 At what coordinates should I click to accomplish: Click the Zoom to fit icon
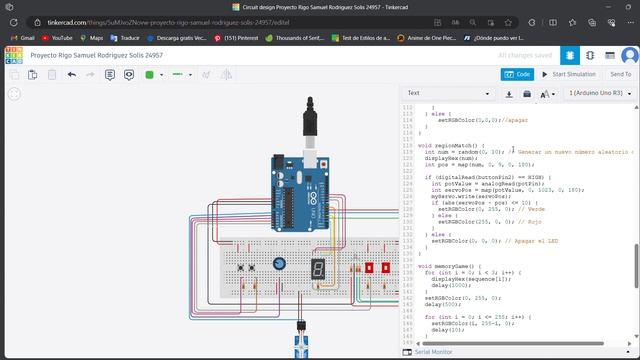(x=14, y=94)
